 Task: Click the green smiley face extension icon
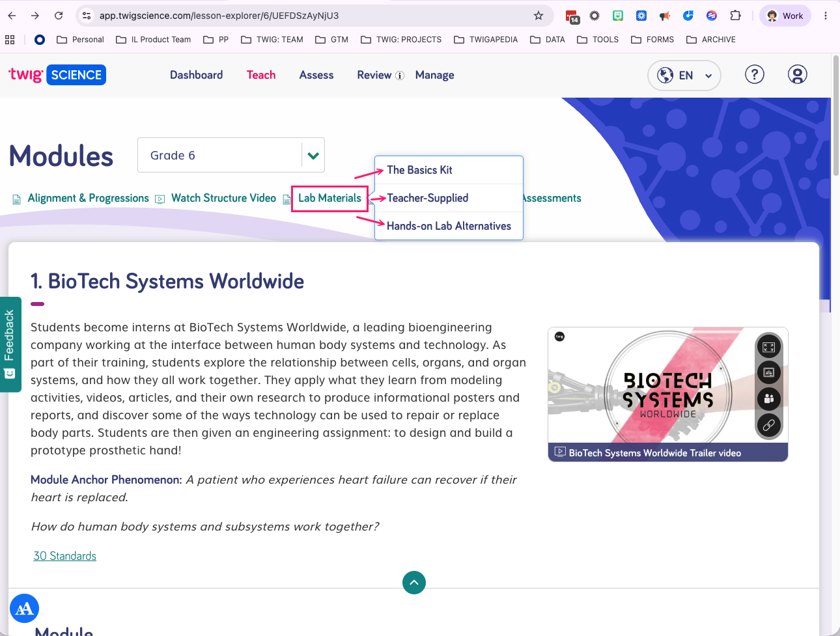pyautogui.click(x=618, y=16)
